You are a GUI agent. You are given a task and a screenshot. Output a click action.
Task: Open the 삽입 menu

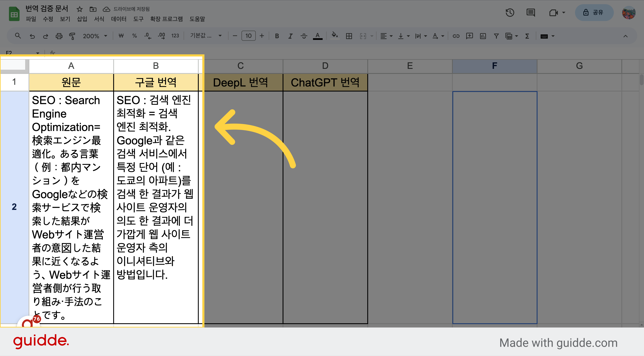[x=82, y=19]
